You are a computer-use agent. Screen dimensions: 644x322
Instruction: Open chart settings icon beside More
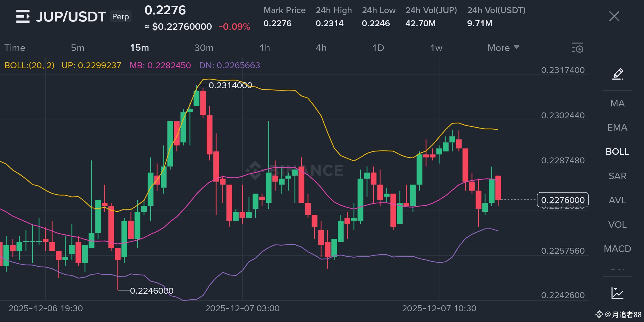click(578, 48)
